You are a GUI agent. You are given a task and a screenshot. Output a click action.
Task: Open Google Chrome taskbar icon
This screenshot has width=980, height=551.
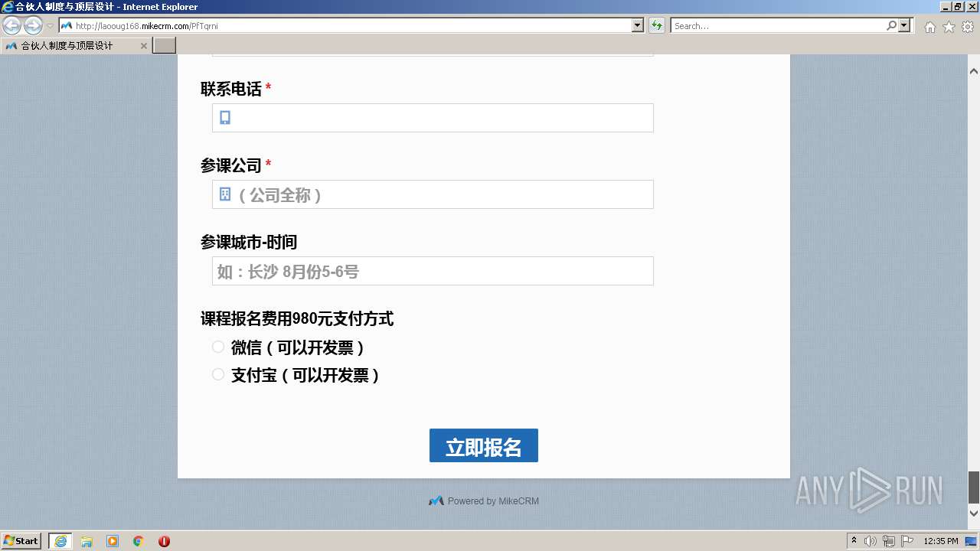pos(139,541)
